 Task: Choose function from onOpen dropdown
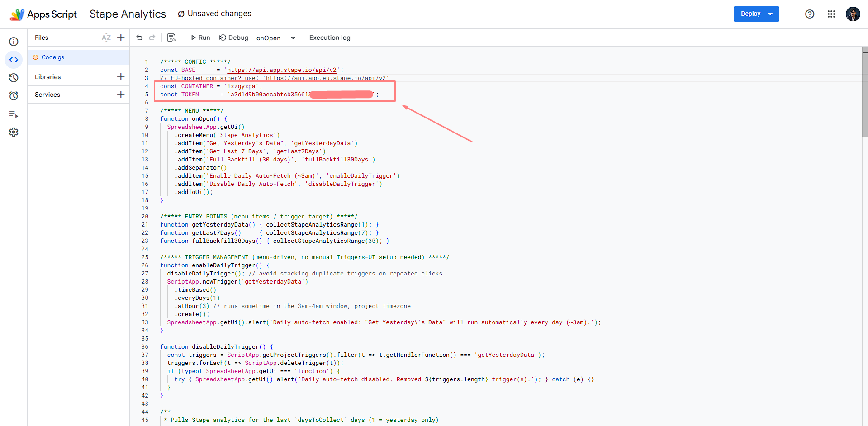(276, 38)
